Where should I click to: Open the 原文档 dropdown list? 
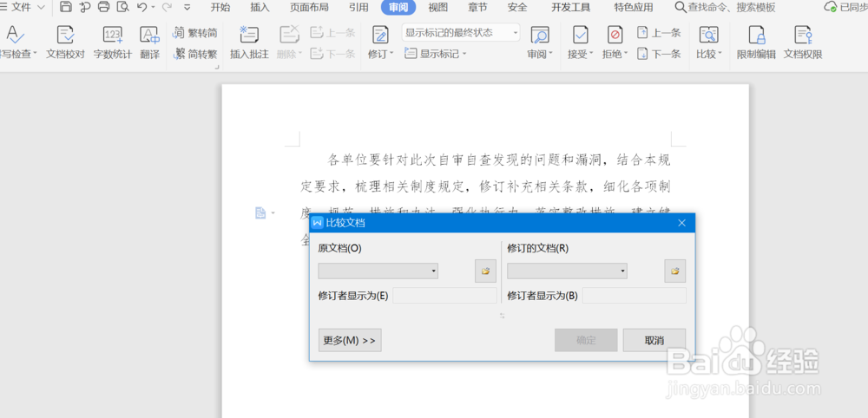pos(378,271)
